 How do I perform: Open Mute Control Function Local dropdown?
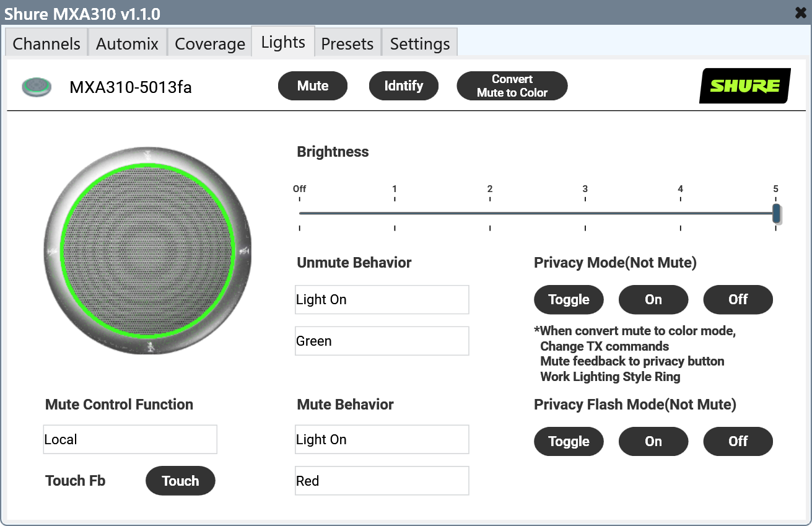[130, 440]
